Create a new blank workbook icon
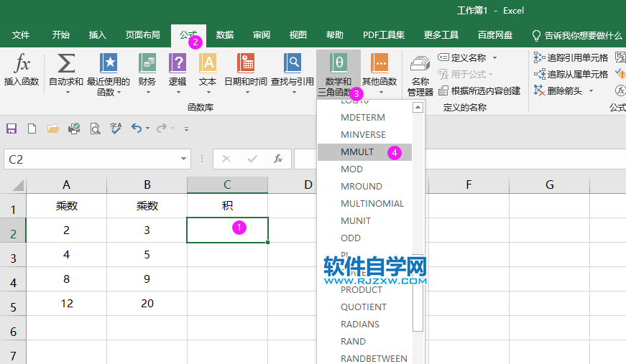 click(32, 129)
